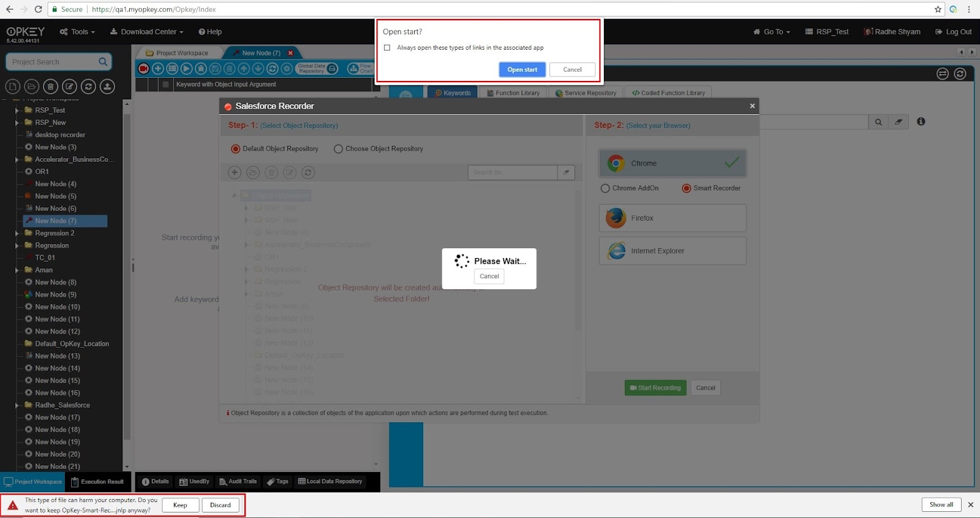Click the debug bug icon
This screenshot has height=518, width=980.
pos(201,69)
